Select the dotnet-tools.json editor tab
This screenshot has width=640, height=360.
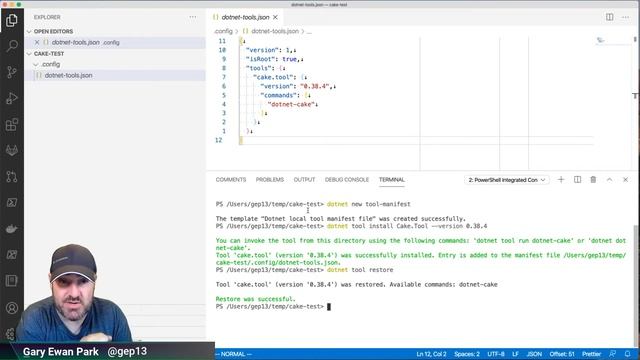click(245, 17)
